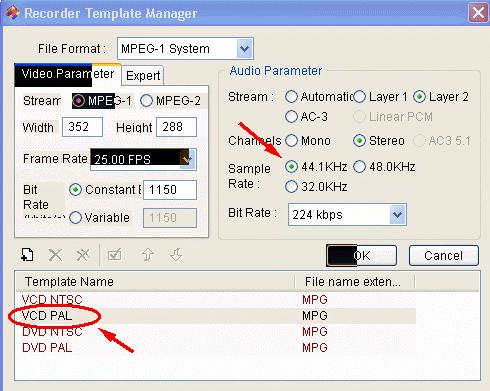Open the Frame Rate dropdown

point(188,159)
